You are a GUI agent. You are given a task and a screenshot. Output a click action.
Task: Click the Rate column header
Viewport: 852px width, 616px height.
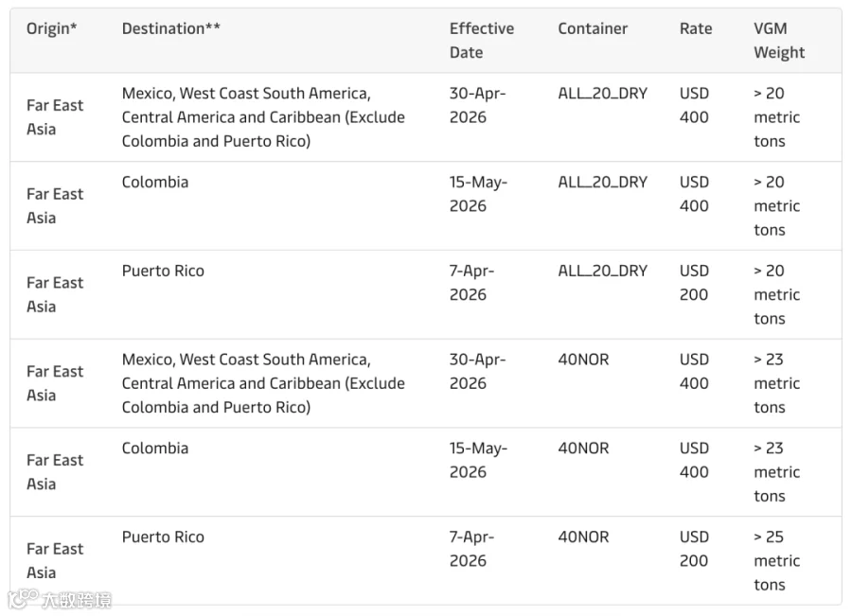tap(696, 28)
